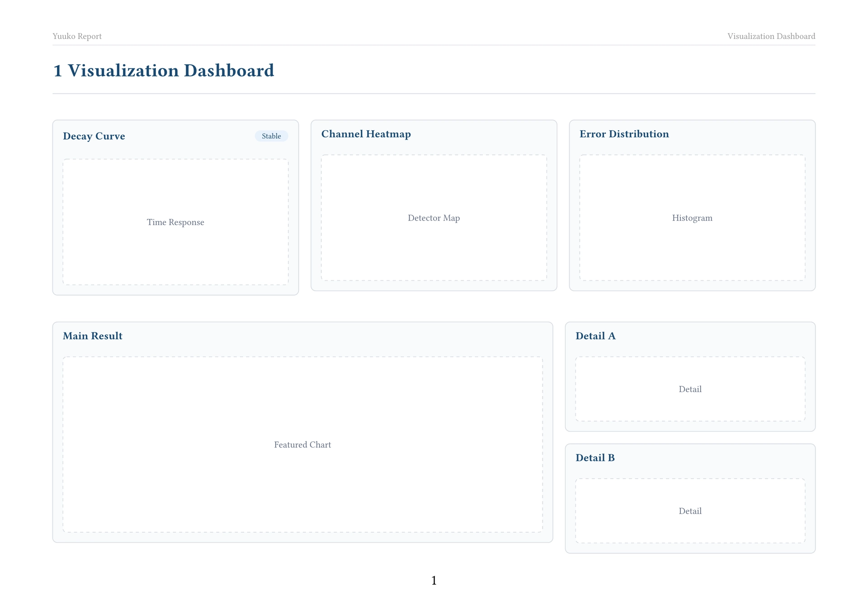The height and width of the screenshot is (614, 868).
Task: Click the Detail B heading
Action: coord(595,458)
